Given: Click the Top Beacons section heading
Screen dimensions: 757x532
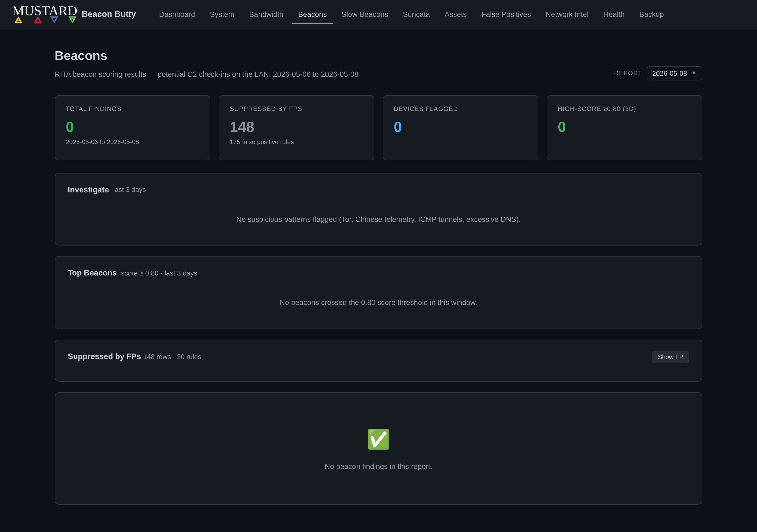Looking at the screenshot, I should 92,273.
